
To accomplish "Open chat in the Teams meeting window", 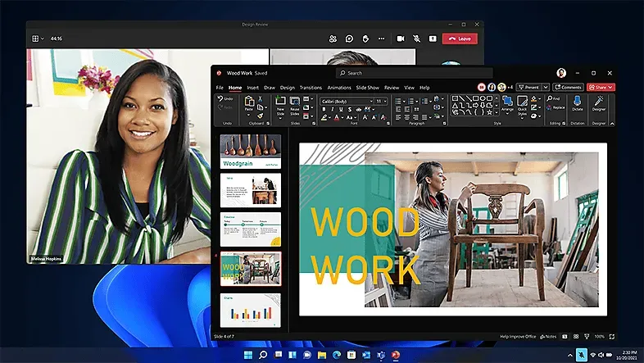I will pos(349,39).
